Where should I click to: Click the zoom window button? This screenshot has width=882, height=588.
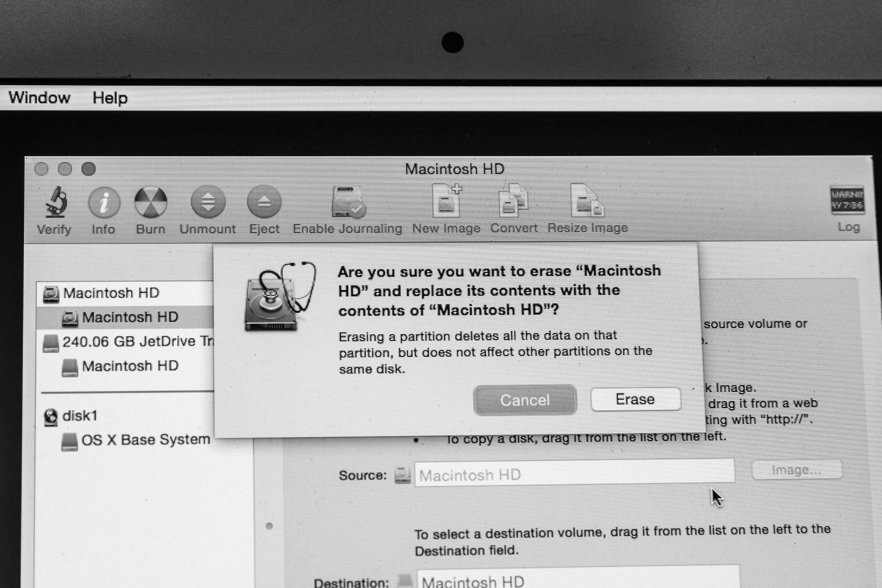click(x=89, y=169)
